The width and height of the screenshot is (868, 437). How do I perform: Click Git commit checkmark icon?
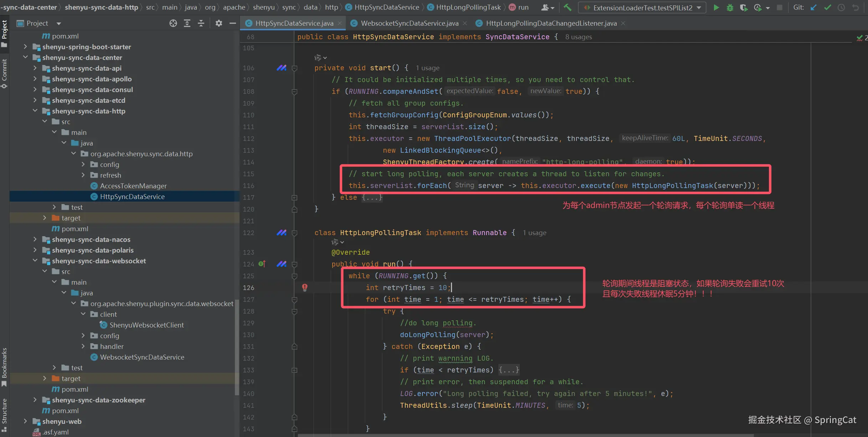coord(827,7)
